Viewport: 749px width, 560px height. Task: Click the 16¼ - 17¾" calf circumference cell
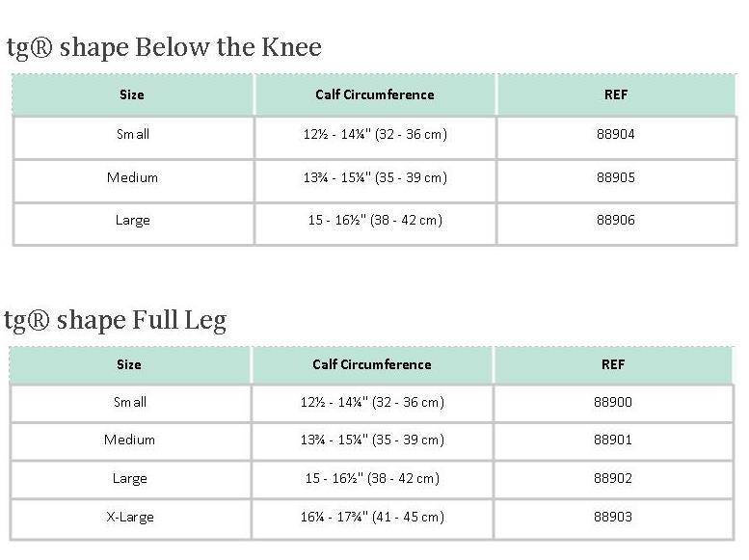[x=372, y=518]
